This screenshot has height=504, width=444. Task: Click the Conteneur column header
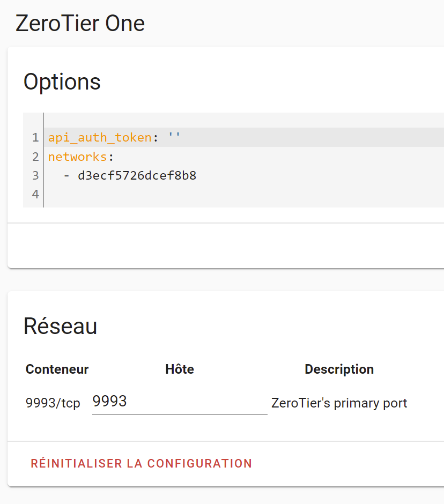(x=57, y=369)
